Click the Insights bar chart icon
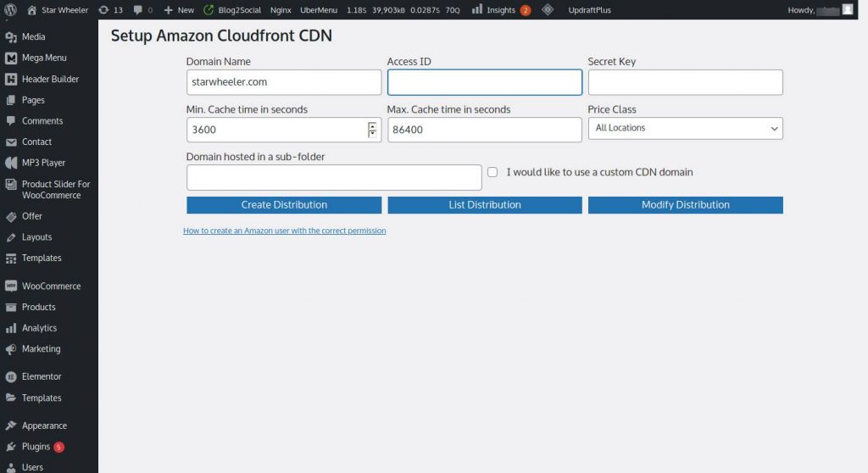 [476, 9]
